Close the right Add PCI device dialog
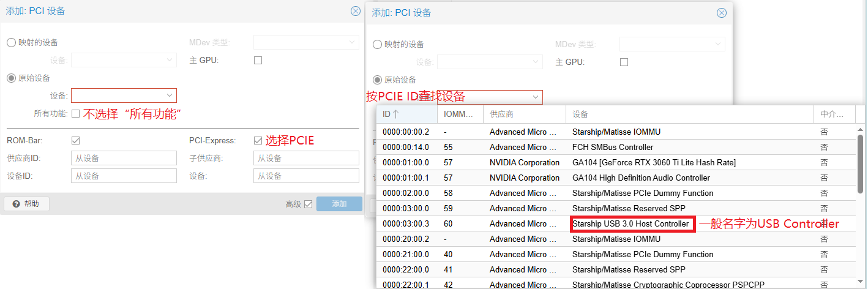Image resolution: width=868 pixels, height=289 pixels. [722, 13]
